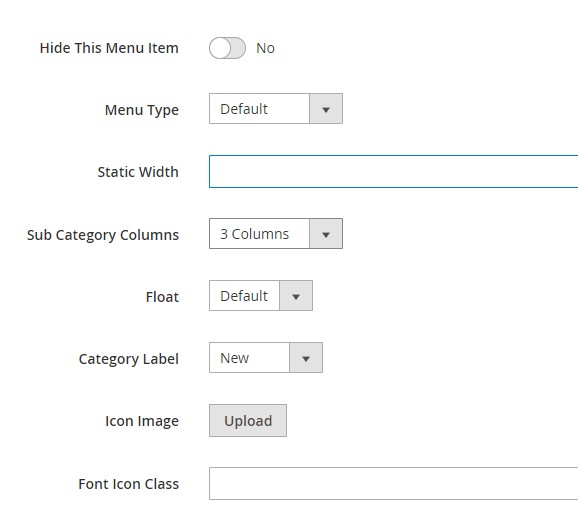Click the Default value in Float select
Image resolution: width=578 pixels, height=518 pixels.
[244, 296]
